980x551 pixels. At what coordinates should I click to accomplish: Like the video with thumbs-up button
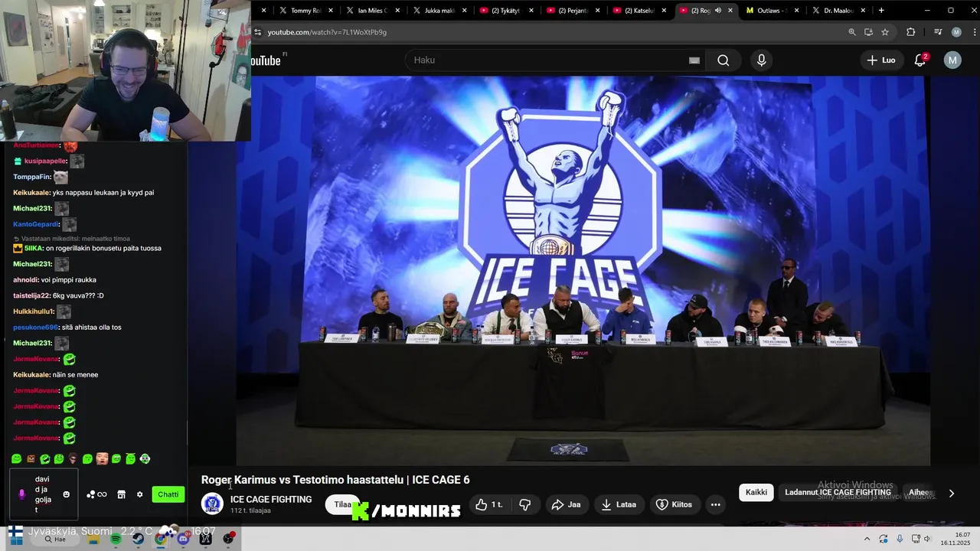tap(489, 504)
